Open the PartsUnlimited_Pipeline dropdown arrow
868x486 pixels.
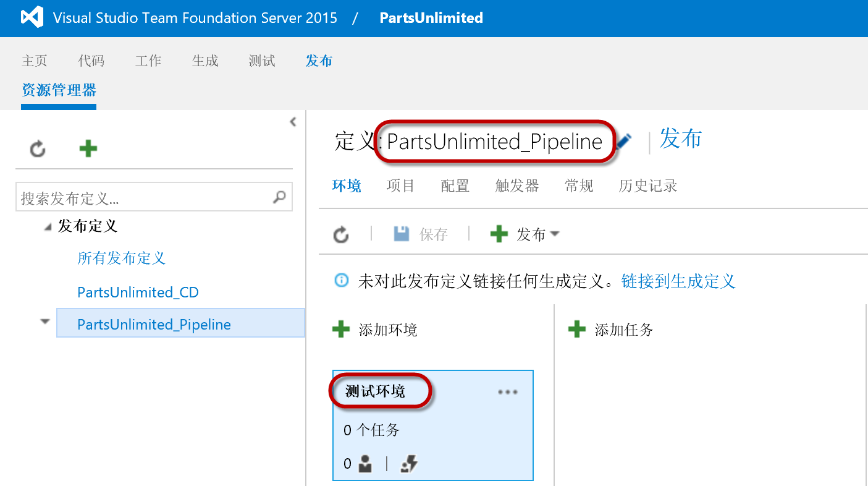[x=44, y=322]
